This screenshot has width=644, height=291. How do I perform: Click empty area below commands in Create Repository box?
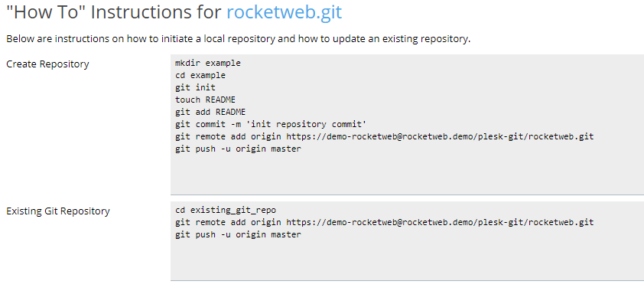click(407, 175)
